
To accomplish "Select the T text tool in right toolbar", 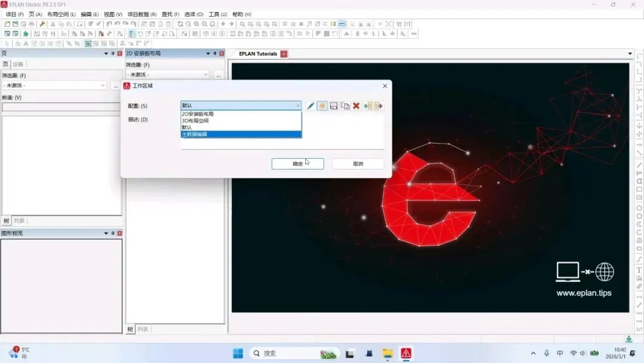I will 639,270.
